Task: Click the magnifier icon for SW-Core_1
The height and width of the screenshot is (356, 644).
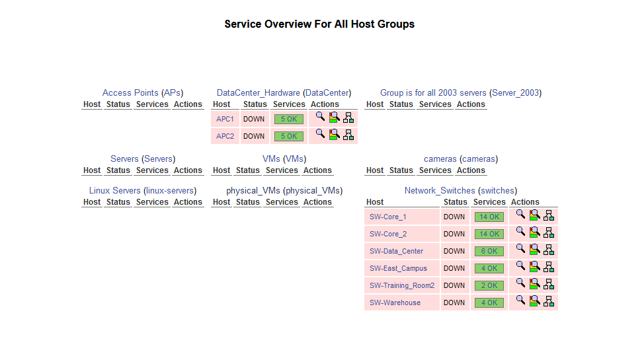Action: click(520, 214)
